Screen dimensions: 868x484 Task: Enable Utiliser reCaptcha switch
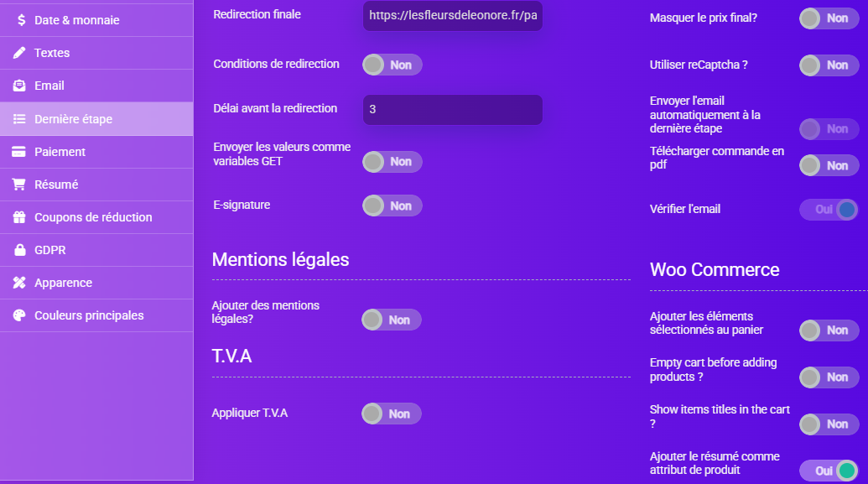click(829, 65)
